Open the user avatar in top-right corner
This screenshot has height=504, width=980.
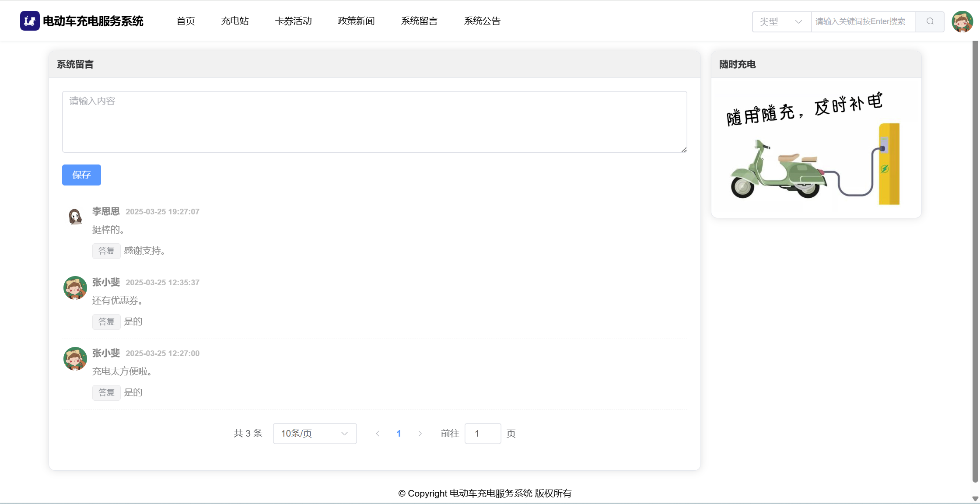point(962,21)
